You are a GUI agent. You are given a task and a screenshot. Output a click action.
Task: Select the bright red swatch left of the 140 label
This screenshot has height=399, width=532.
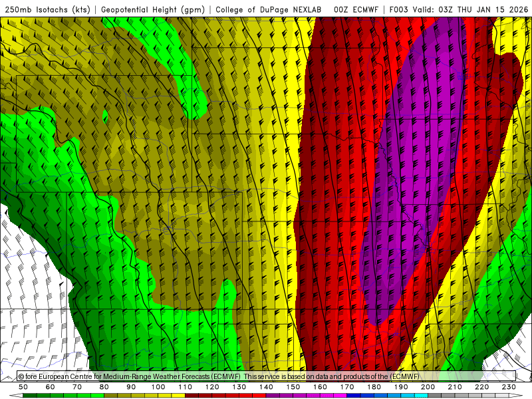point(259,396)
